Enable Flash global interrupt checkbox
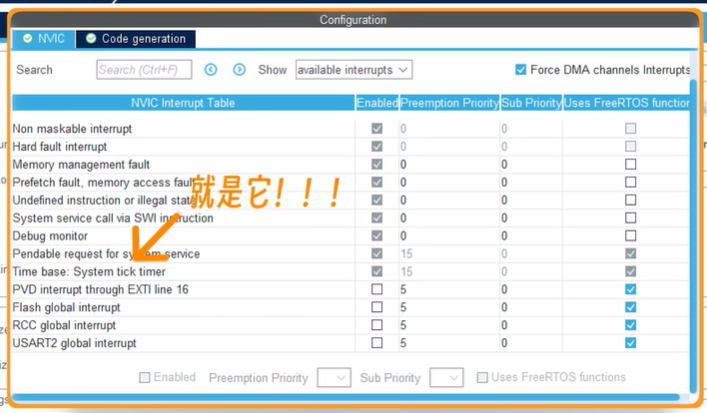This screenshot has width=707, height=413. [377, 307]
